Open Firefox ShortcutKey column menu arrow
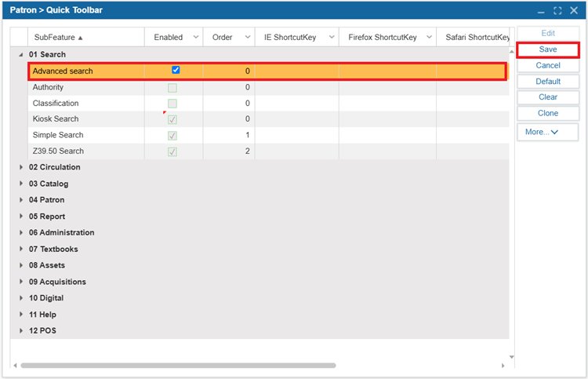The height and width of the screenshot is (379, 588). pos(428,38)
